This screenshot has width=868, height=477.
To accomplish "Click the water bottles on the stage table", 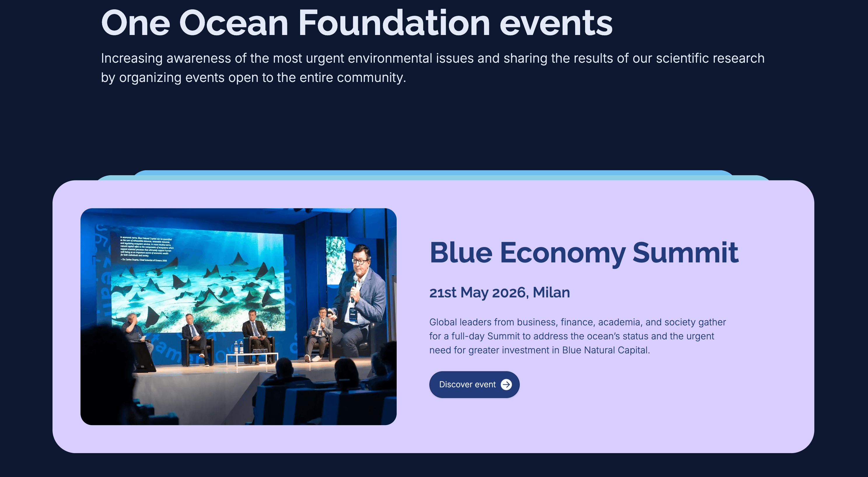I will coord(239,347).
